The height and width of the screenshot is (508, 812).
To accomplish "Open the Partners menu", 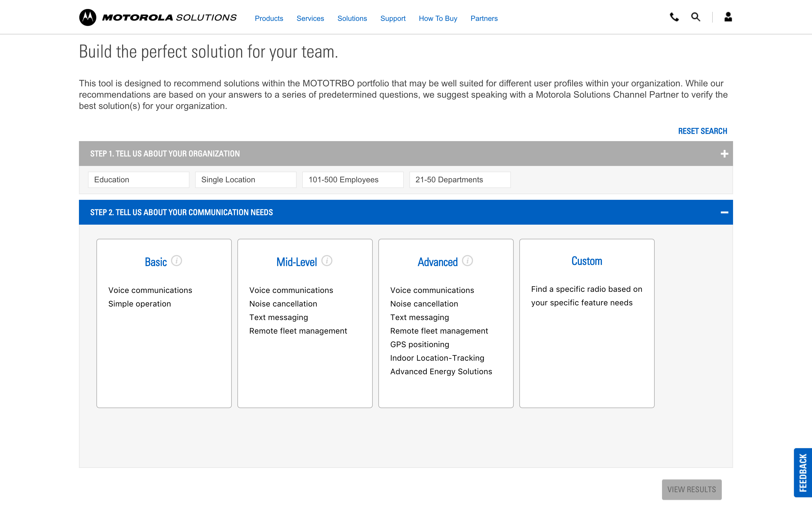I will click(x=484, y=18).
